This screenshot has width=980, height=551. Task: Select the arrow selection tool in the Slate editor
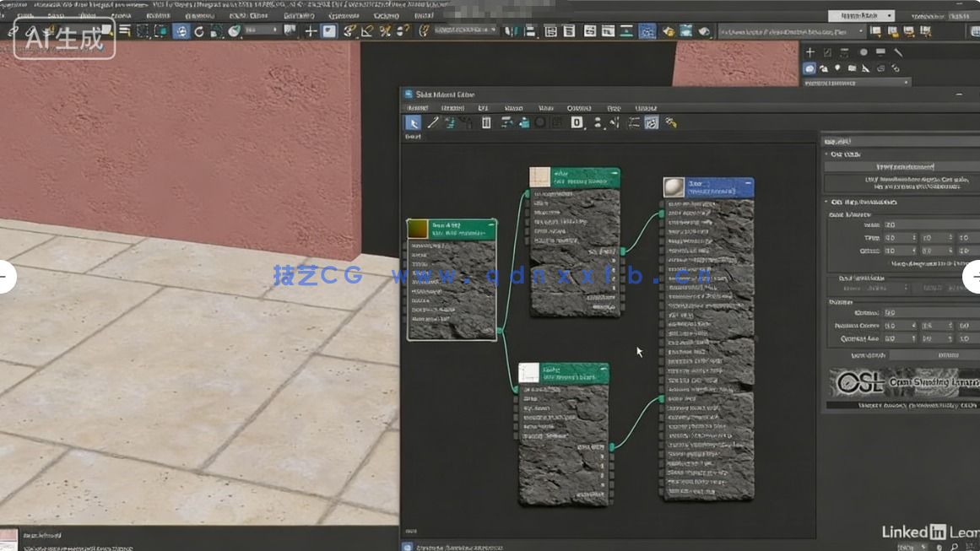413,122
